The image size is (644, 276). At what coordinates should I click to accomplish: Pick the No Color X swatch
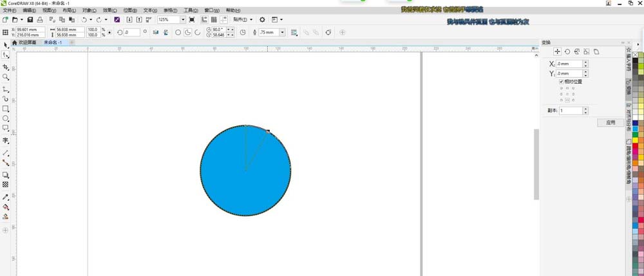tap(636, 55)
